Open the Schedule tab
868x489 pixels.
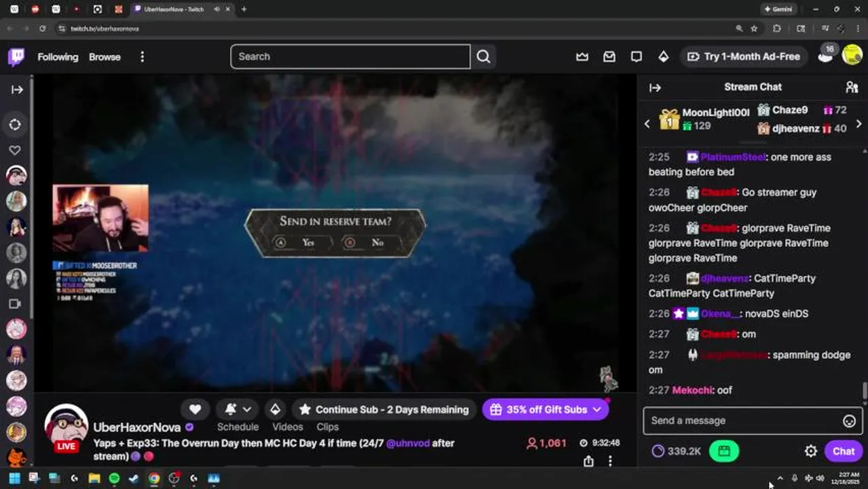(x=238, y=427)
